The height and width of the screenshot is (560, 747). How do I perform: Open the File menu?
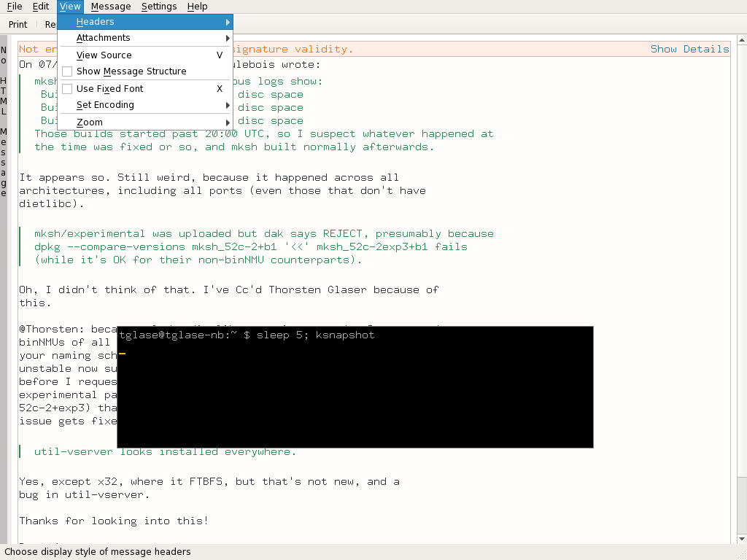[15, 7]
